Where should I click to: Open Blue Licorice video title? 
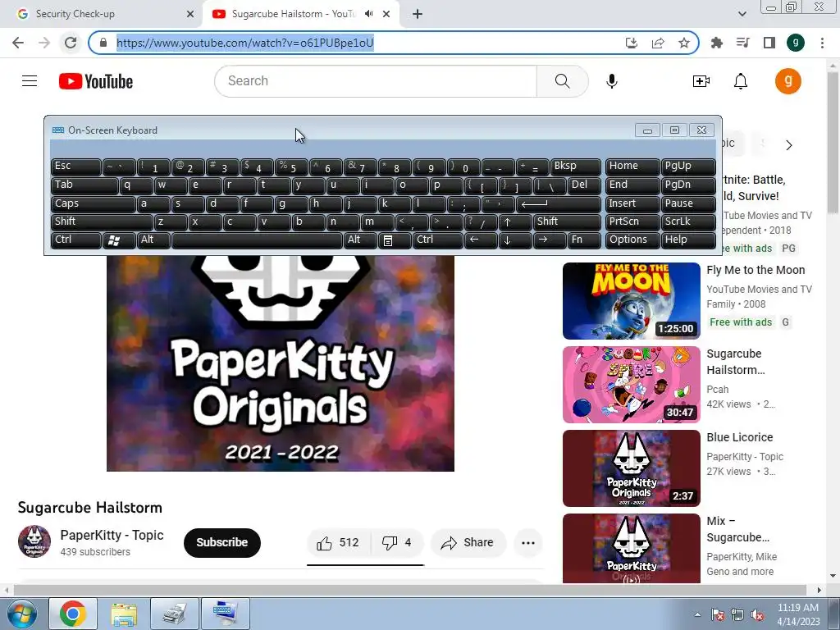point(739,438)
